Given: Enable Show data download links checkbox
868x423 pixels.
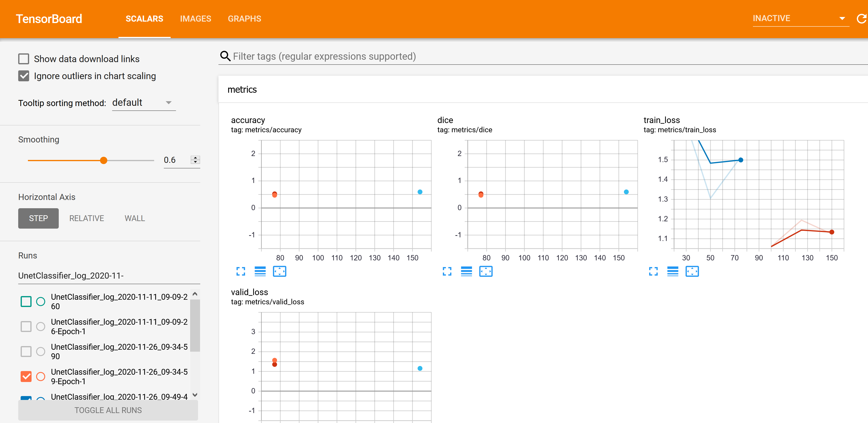Looking at the screenshot, I should 24,59.
